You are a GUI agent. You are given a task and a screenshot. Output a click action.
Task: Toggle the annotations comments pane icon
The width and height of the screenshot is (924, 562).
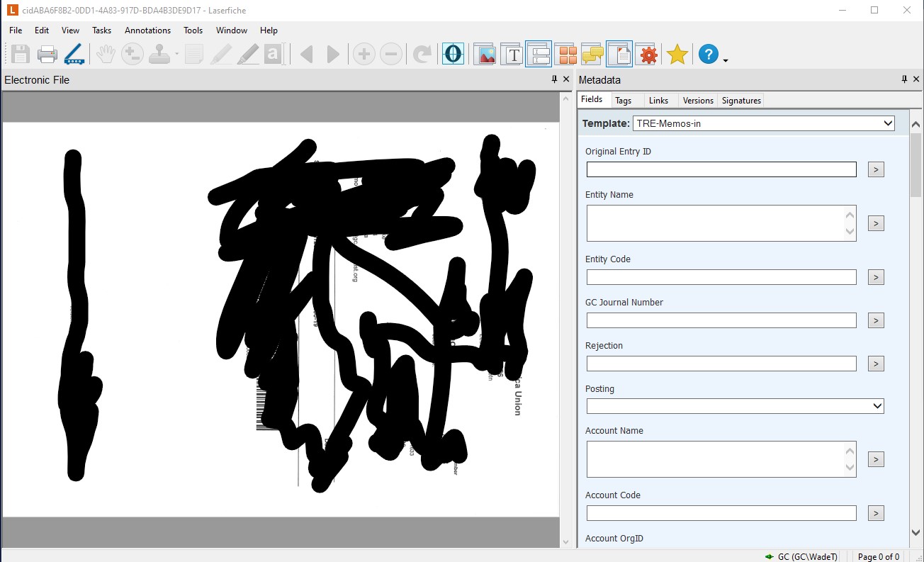pyautogui.click(x=592, y=54)
